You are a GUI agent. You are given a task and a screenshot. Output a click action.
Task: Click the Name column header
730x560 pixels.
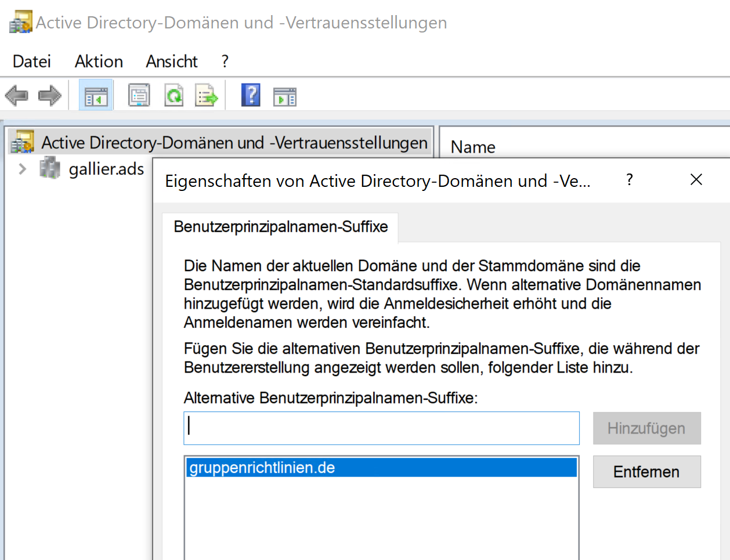click(x=473, y=147)
